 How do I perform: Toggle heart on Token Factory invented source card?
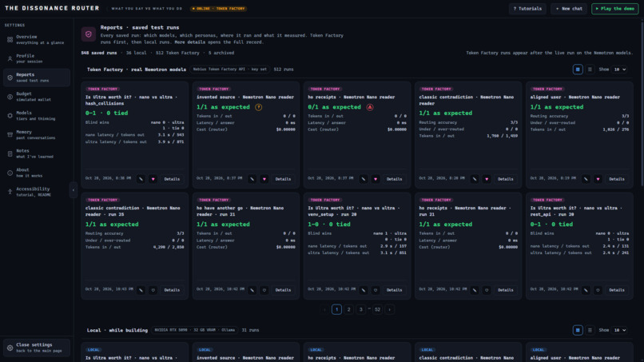tap(264, 179)
